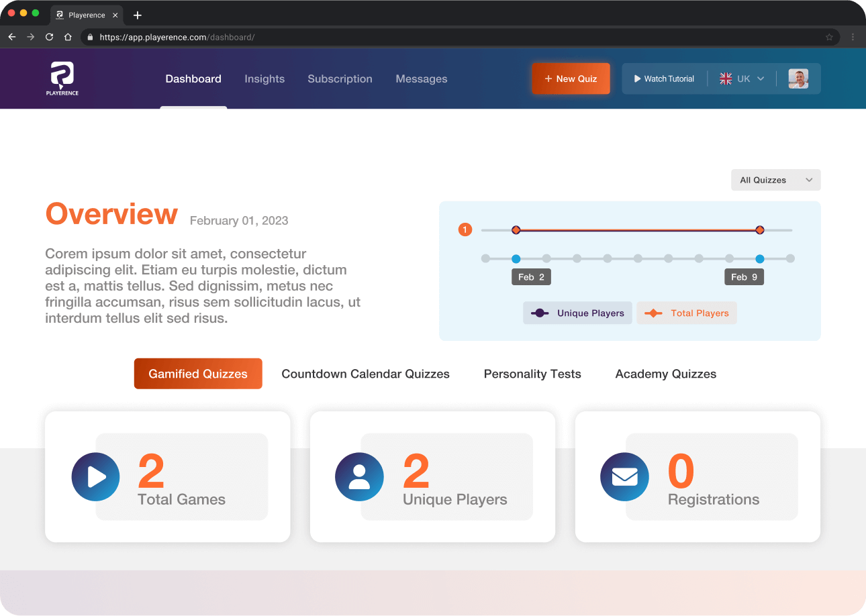Click the Total Games play icon
The width and height of the screenshot is (866, 616).
pyautogui.click(x=96, y=477)
